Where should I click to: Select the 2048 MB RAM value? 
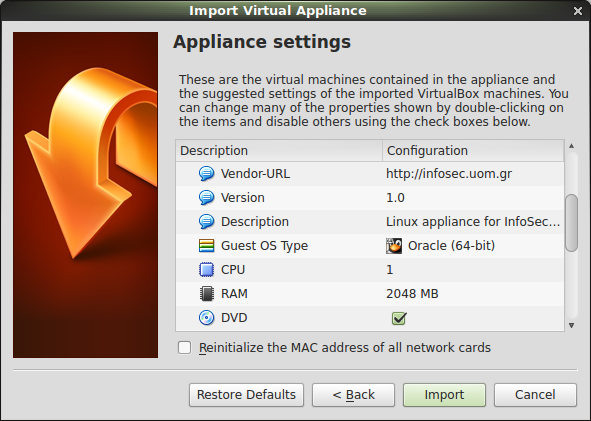pos(412,294)
